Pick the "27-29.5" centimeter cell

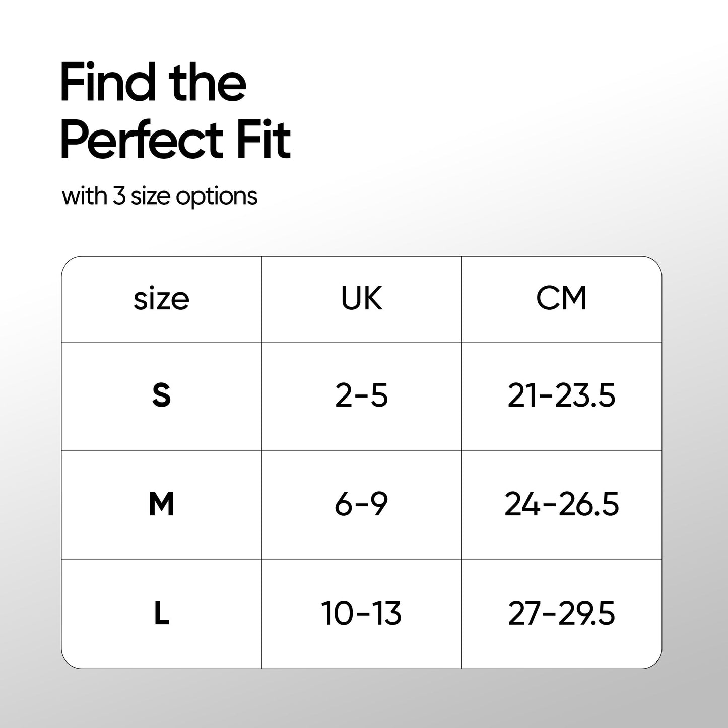click(x=561, y=614)
